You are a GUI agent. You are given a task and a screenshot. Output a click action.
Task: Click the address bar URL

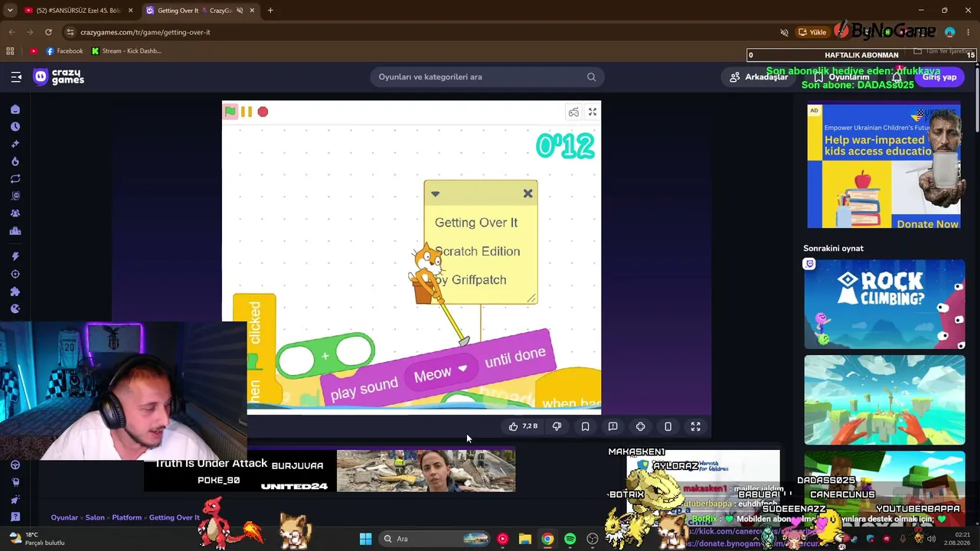click(x=145, y=32)
